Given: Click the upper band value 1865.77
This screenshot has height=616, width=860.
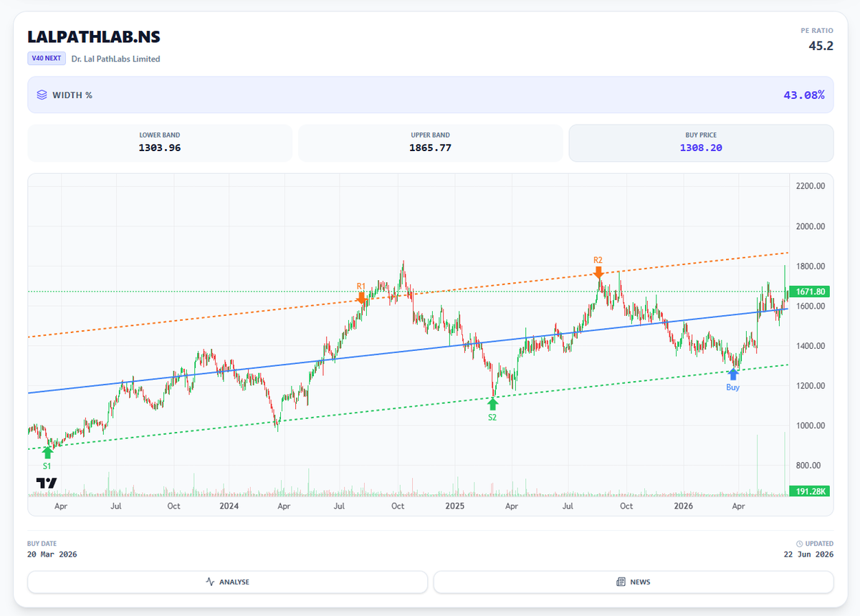Looking at the screenshot, I should [x=431, y=148].
